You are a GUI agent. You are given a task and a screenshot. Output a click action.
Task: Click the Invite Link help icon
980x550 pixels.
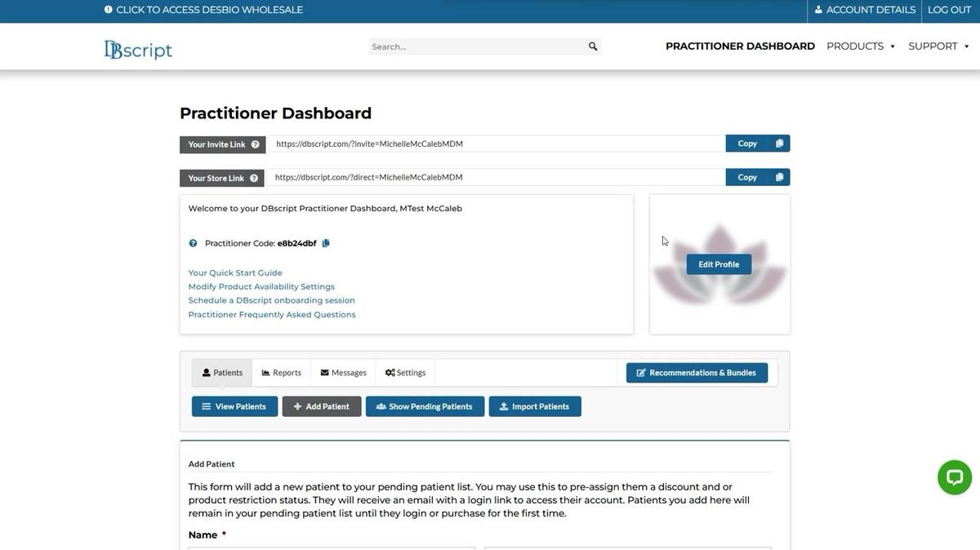[255, 144]
